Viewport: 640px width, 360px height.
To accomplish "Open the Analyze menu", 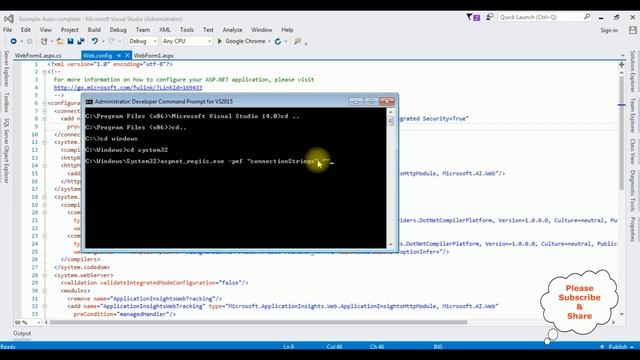I will [x=232, y=30].
